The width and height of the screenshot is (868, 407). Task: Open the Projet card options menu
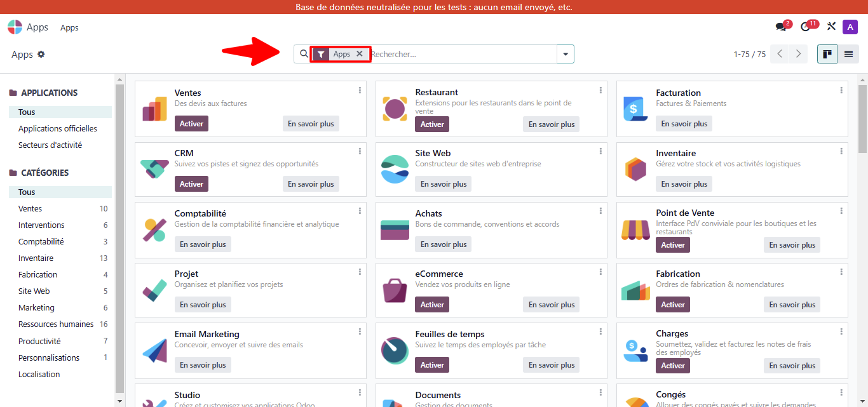(360, 271)
